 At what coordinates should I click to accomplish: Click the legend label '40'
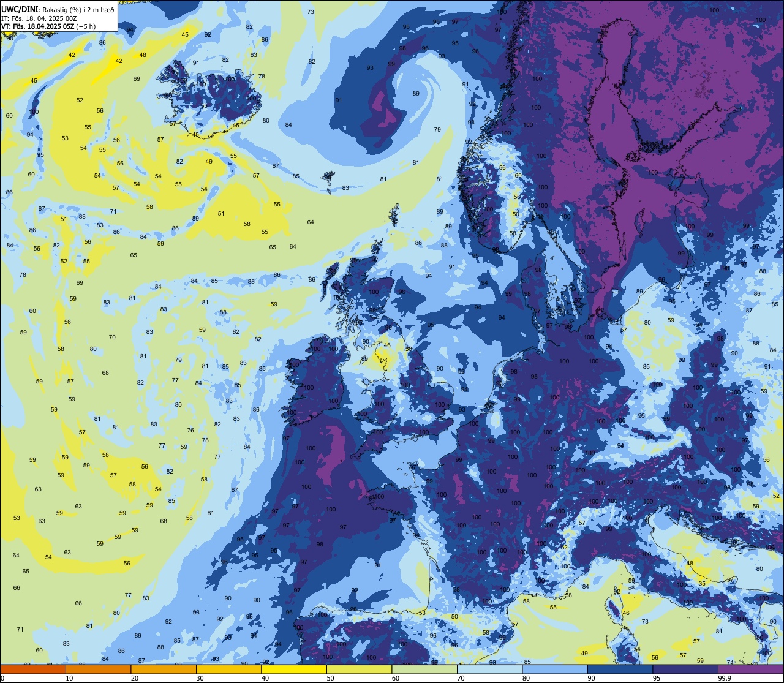pyautogui.click(x=265, y=678)
